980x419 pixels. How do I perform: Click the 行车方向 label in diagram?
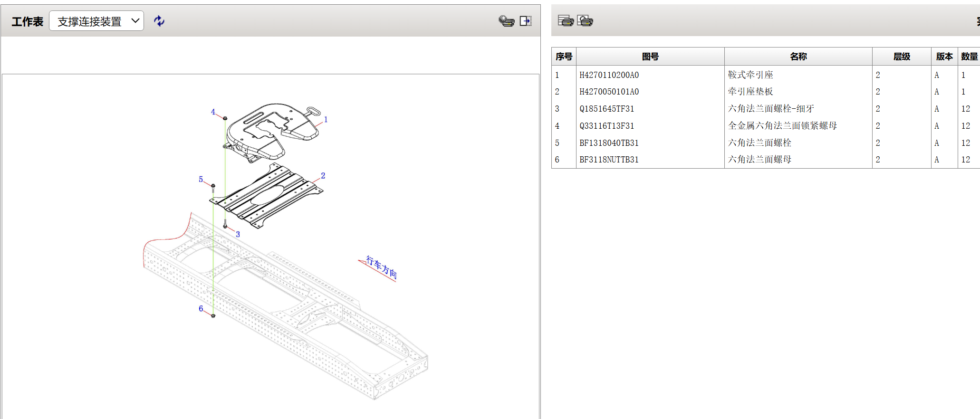381,267
